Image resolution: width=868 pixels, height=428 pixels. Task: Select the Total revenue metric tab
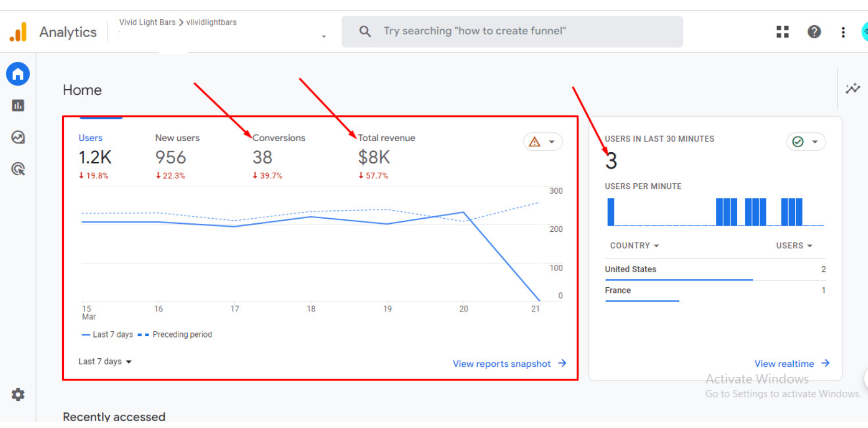[386, 138]
